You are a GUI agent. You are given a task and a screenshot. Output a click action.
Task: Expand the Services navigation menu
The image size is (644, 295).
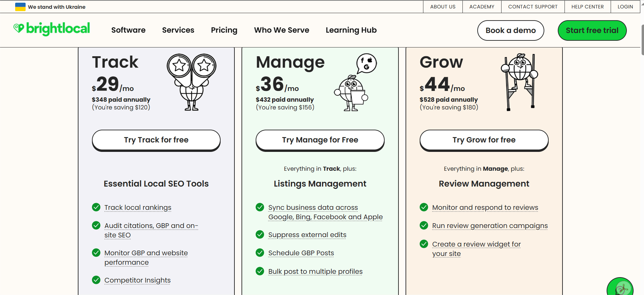pyautogui.click(x=178, y=30)
